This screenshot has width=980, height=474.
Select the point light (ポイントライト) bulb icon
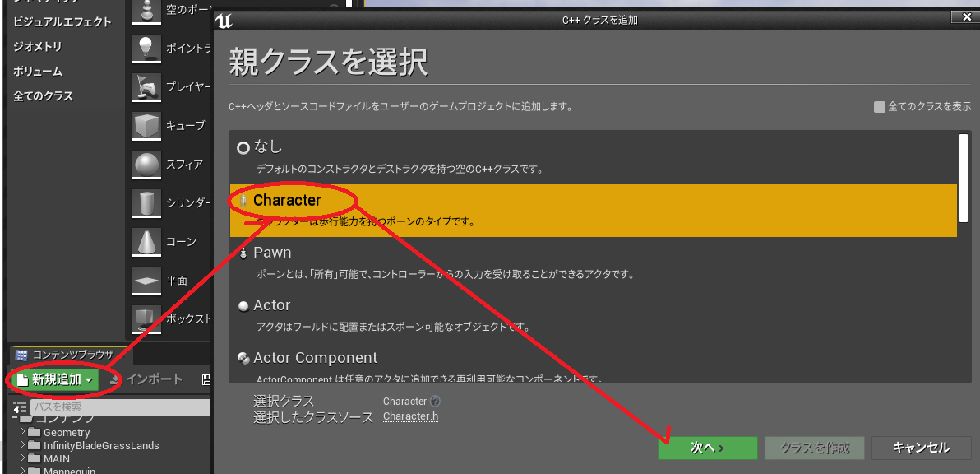147,49
